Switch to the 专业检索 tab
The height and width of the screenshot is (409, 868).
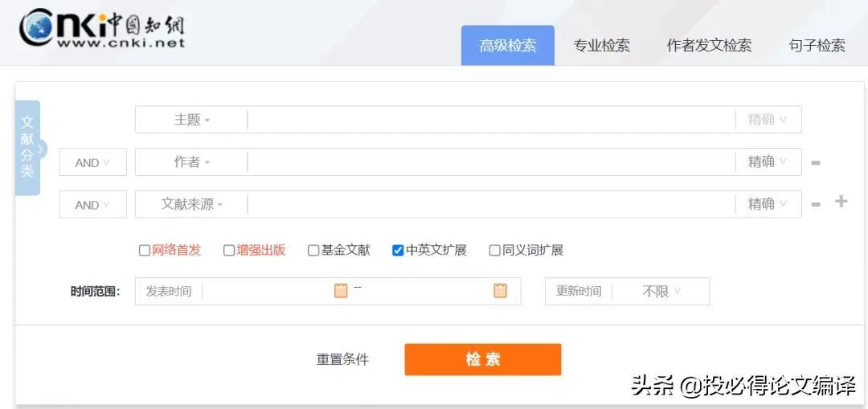coord(601,46)
